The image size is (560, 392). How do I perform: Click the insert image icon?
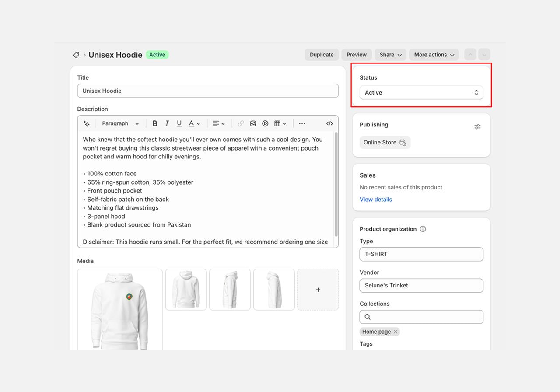coord(253,124)
